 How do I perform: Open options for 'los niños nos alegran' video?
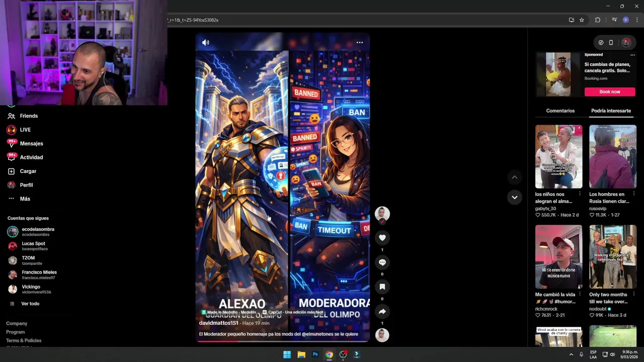pos(580,194)
